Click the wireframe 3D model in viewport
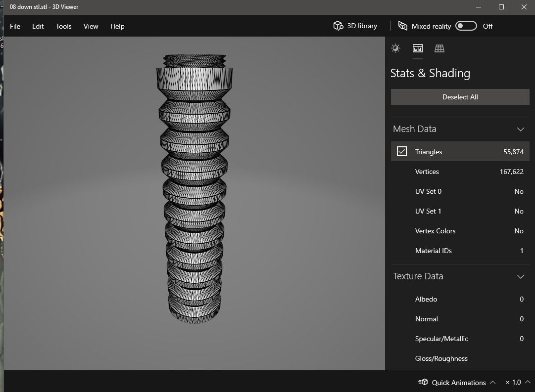This screenshot has height=392, width=535. click(x=195, y=188)
